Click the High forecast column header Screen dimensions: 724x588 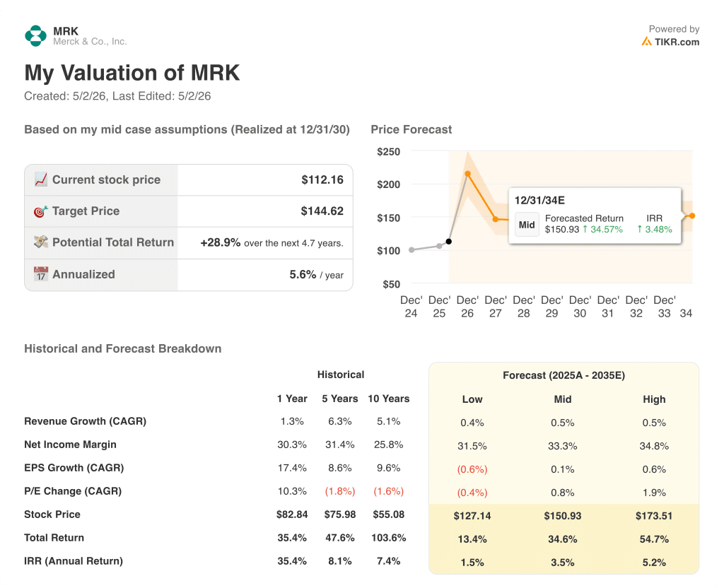[654, 399]
